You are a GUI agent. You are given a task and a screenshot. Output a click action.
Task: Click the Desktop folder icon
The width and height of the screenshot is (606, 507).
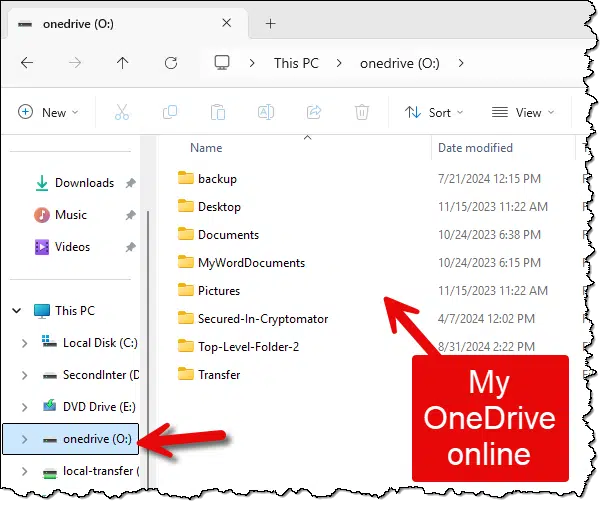pos(186,206)
